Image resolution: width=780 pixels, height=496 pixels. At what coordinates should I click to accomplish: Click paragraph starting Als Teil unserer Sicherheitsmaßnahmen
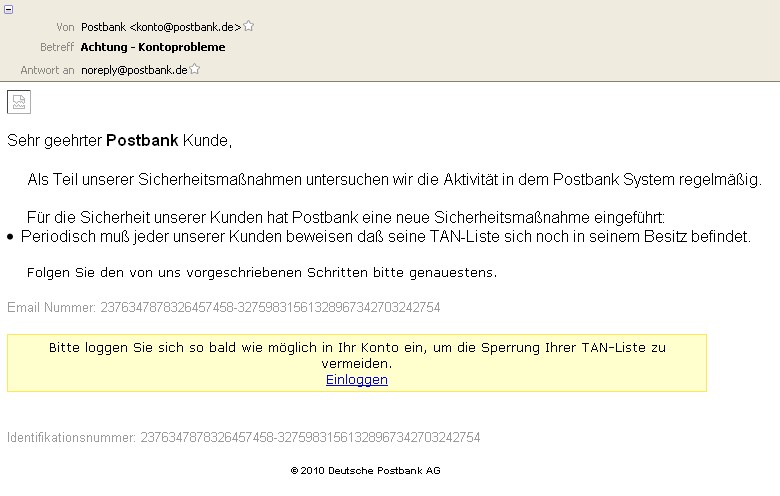tap(394, 179)
